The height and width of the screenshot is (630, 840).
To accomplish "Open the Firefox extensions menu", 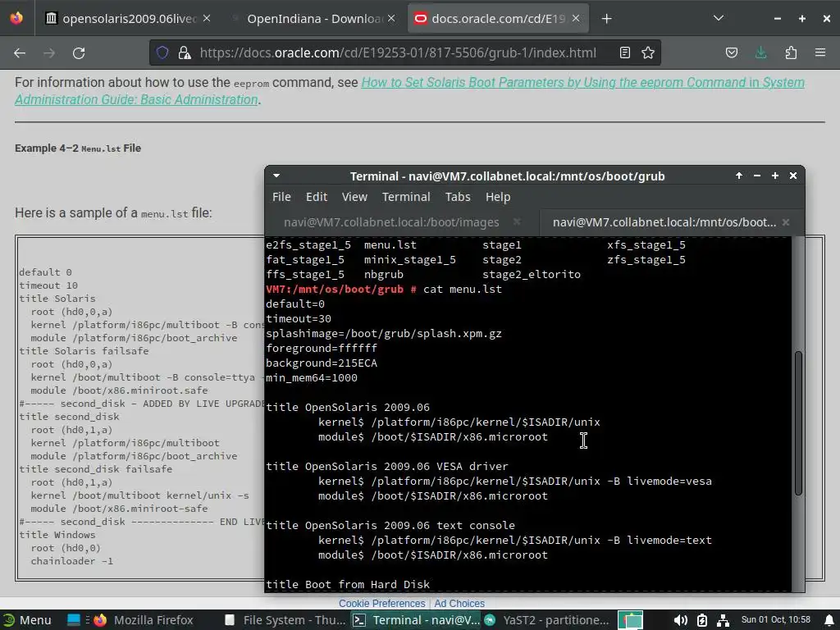I will coord(791,52).
